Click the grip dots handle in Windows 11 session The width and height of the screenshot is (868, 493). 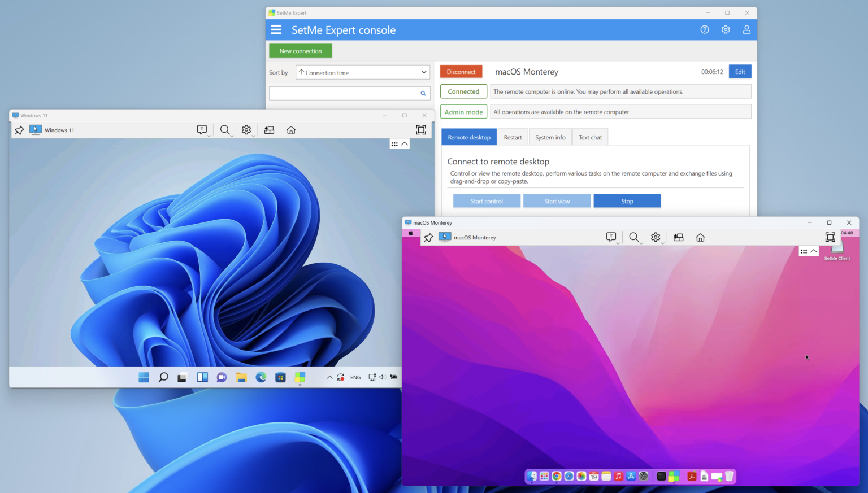pyautogui.click(x=394, y=144)
